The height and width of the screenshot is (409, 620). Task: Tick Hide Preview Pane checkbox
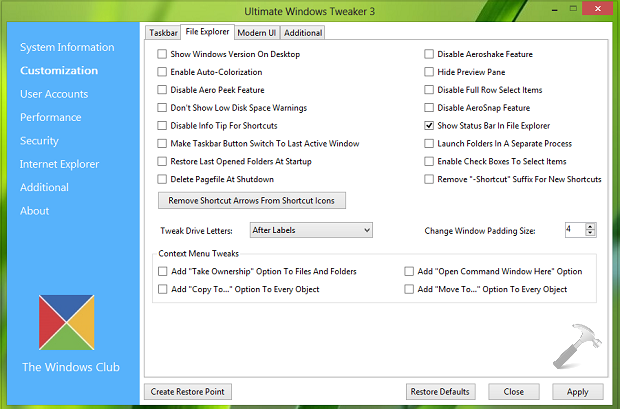[x=429, y=72]
